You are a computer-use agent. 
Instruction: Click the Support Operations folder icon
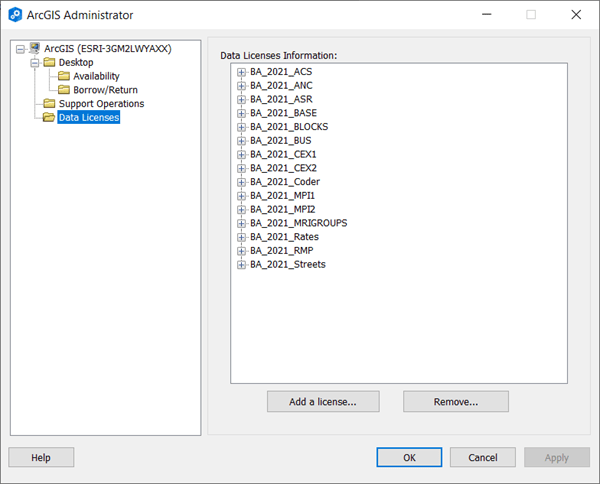point(49,103)
